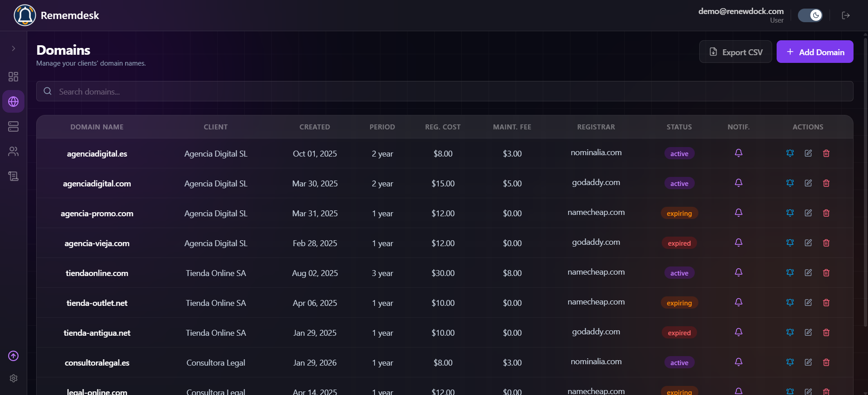
Task: Click alarm action icon for consultoralegal.es
Action: point(790,362)
